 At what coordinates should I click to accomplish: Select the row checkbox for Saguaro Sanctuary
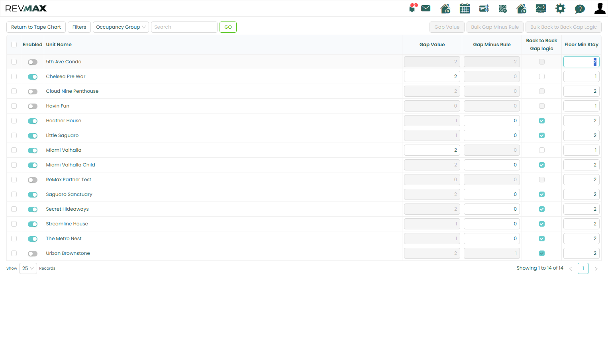pos(14,194)
